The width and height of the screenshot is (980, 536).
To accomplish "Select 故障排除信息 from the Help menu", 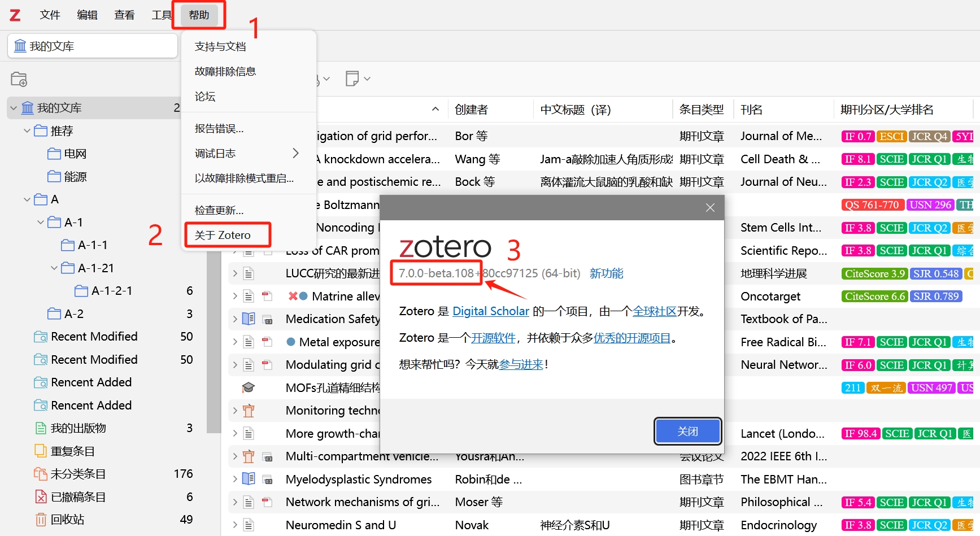I will click(x=225, y=71).
